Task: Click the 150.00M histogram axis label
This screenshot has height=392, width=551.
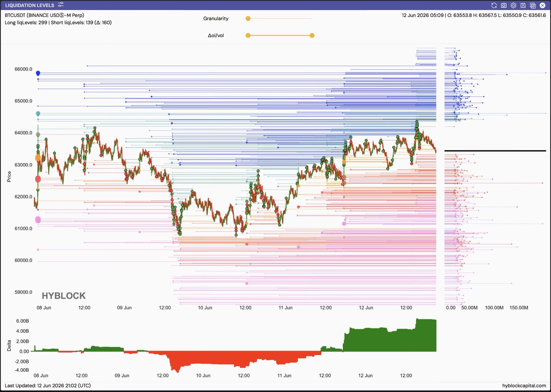Action: 519,308
